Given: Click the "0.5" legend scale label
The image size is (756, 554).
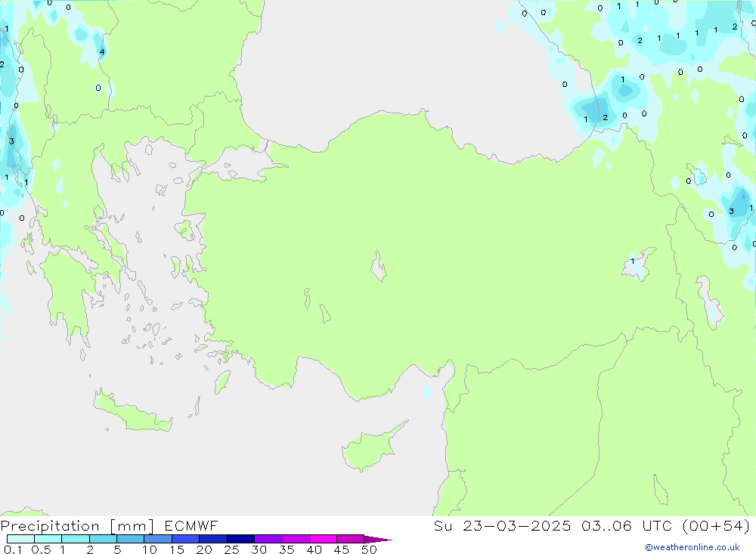Looking at the screenshot, I should click(41, 549).
